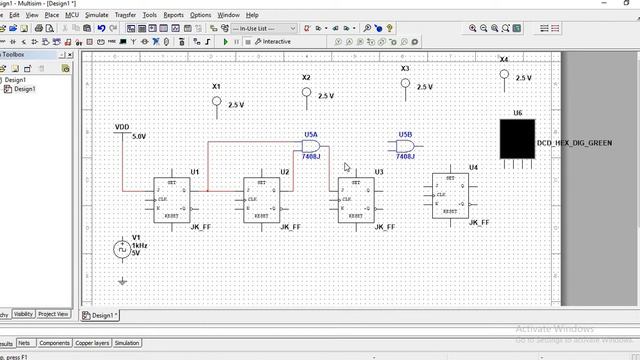Open the Simulate menu
This screenshot has width=640, height=360.
coord(97,15)
